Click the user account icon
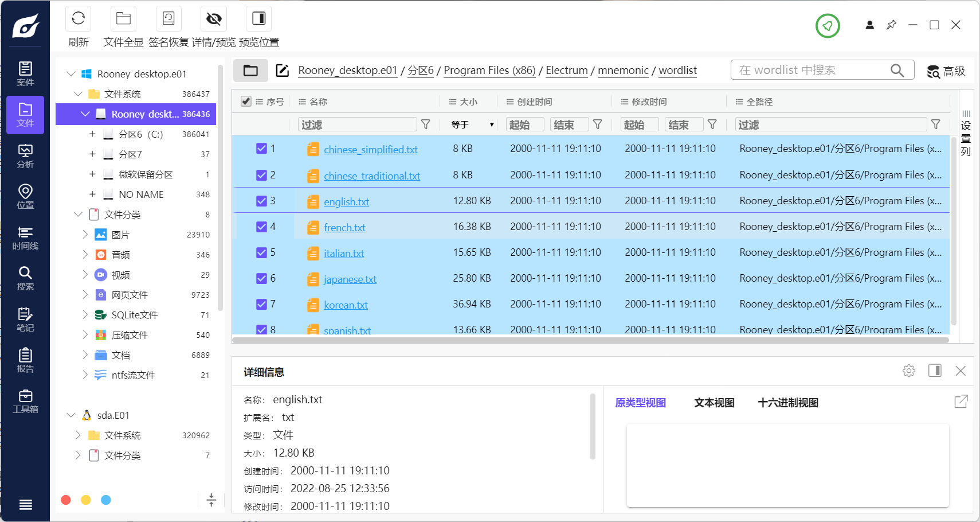 click(x=869, y=25)
